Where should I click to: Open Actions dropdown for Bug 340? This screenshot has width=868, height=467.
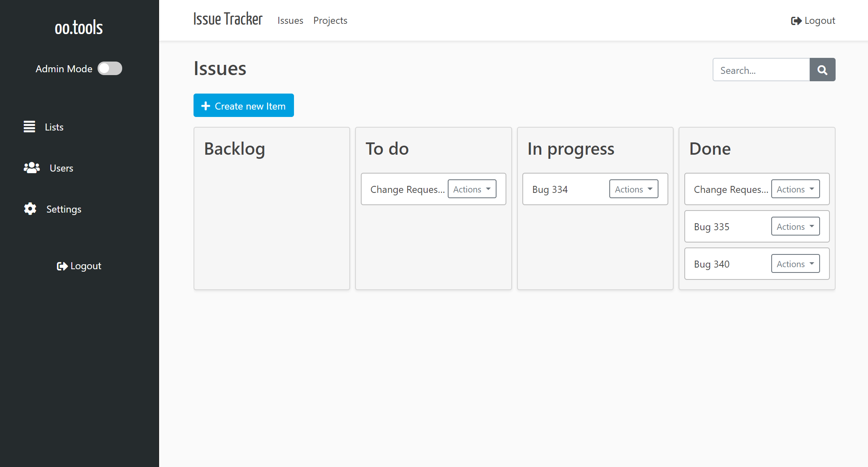795,264
